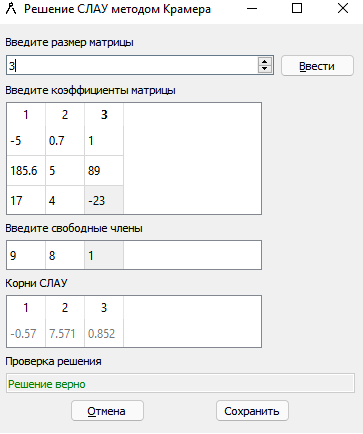This screenshot has height=434, width=363.
Task: Click the Решение верно result field
Action: point(180,384)
